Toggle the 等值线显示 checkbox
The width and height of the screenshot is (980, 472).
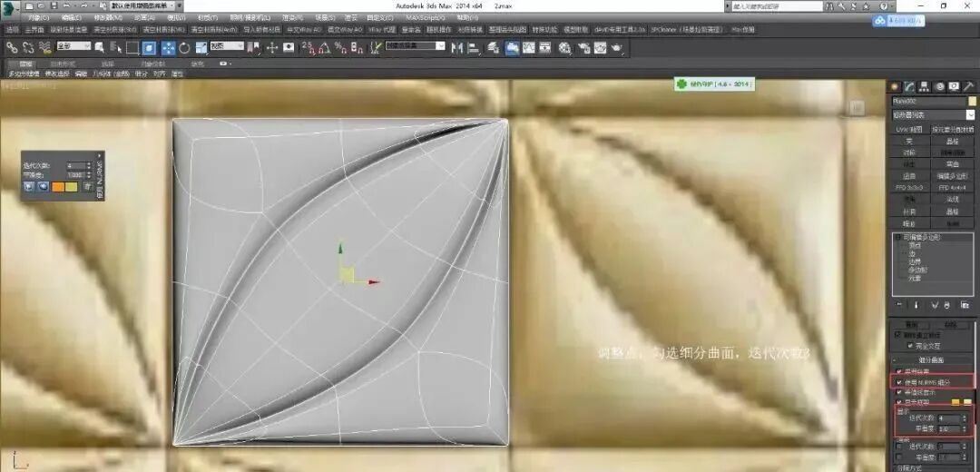pos(898,392)
